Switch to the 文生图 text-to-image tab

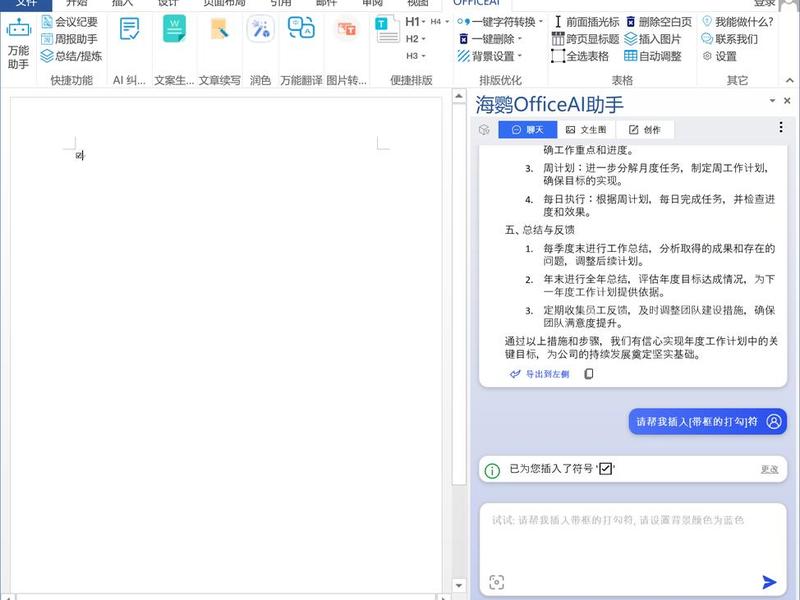pyautogui.click(x=586, y=130)
